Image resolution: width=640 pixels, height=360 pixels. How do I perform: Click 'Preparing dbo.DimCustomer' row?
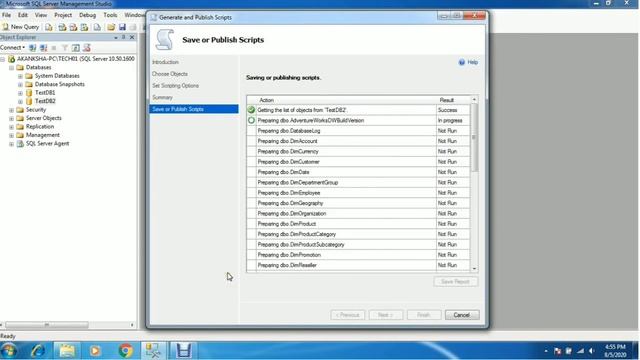[x=358, y=162]
